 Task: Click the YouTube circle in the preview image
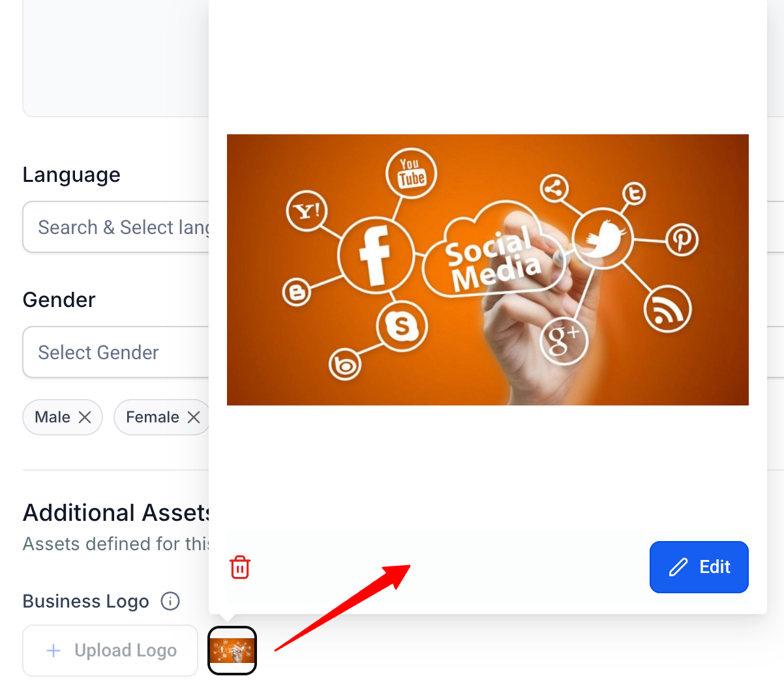[411, 173]
